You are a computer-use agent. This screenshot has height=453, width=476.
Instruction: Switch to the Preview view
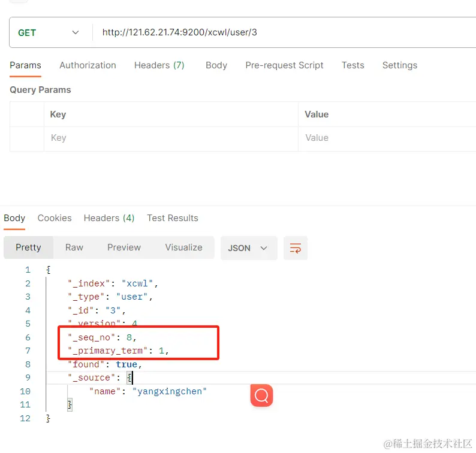[x=124, y=247]
